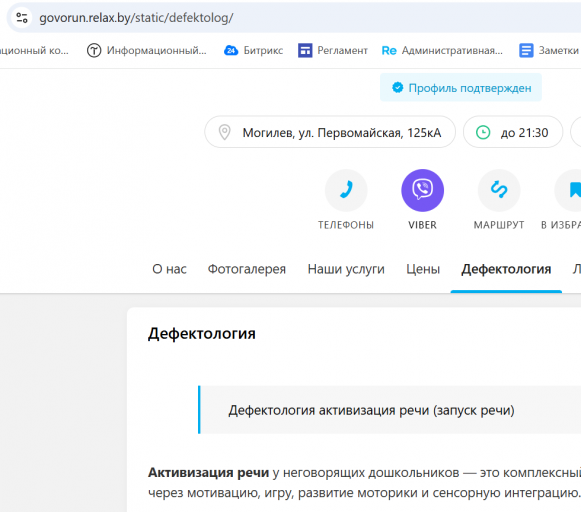
Task: Click the bold text Активизация речи
Action: pyautogui.click(x=209, y=473)
